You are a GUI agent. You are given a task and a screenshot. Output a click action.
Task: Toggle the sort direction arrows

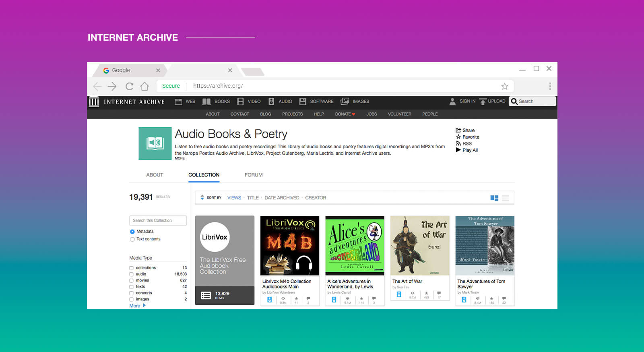click(202, 197)
